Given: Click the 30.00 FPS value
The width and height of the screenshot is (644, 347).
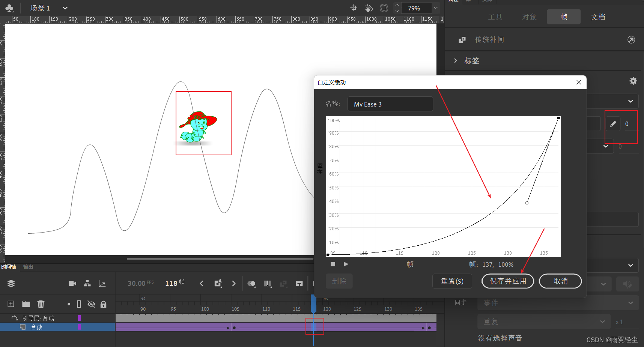Looking at the screenshot, I should 140,283.
